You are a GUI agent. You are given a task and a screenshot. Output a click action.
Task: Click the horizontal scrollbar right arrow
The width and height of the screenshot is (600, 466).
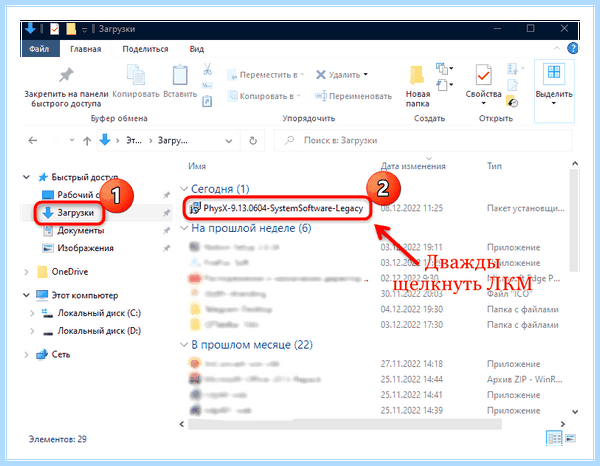point(562,424)
